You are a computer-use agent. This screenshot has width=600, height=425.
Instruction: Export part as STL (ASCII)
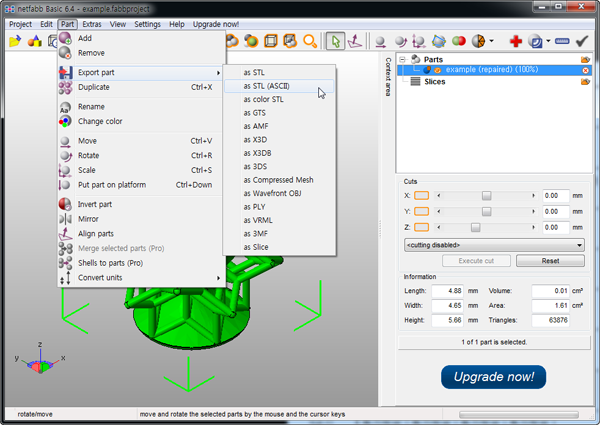click(x=279, y=86)
